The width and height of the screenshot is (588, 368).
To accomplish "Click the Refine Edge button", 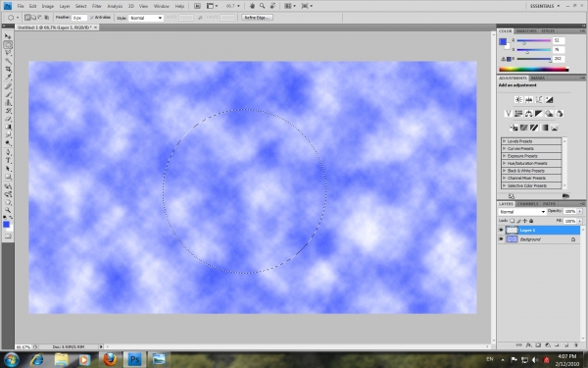I will pos(257,18).
